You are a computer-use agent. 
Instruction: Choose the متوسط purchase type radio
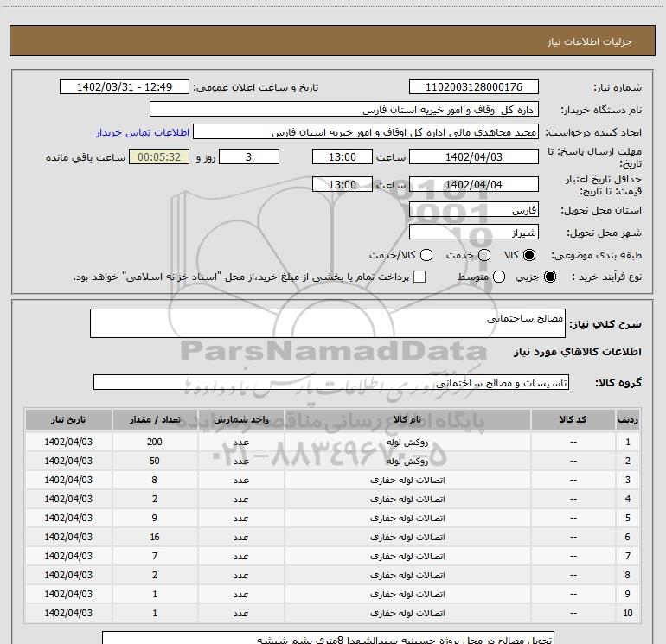(x=499, y=277)
